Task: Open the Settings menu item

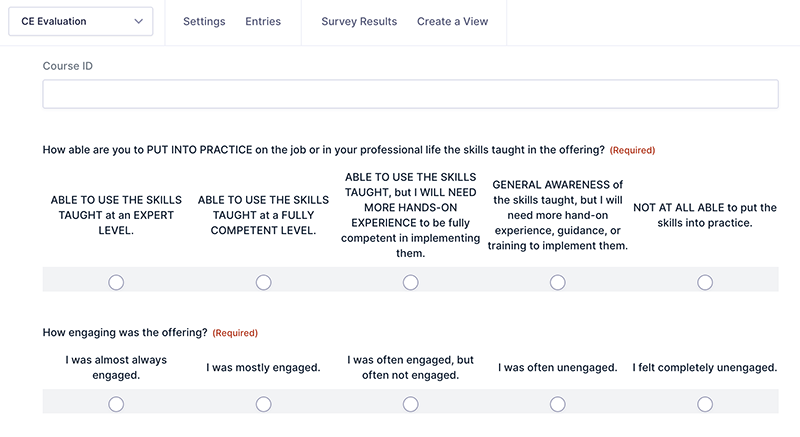Action: tap(205, 22)
